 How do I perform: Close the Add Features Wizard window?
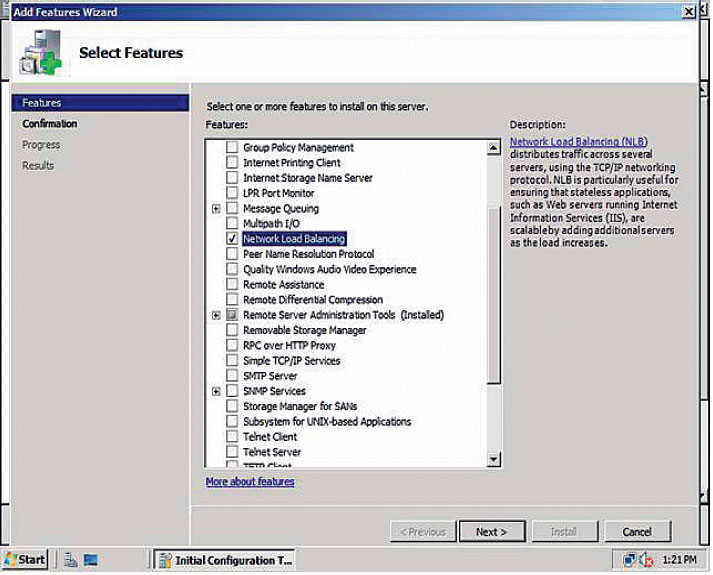(x=688, y=11)
